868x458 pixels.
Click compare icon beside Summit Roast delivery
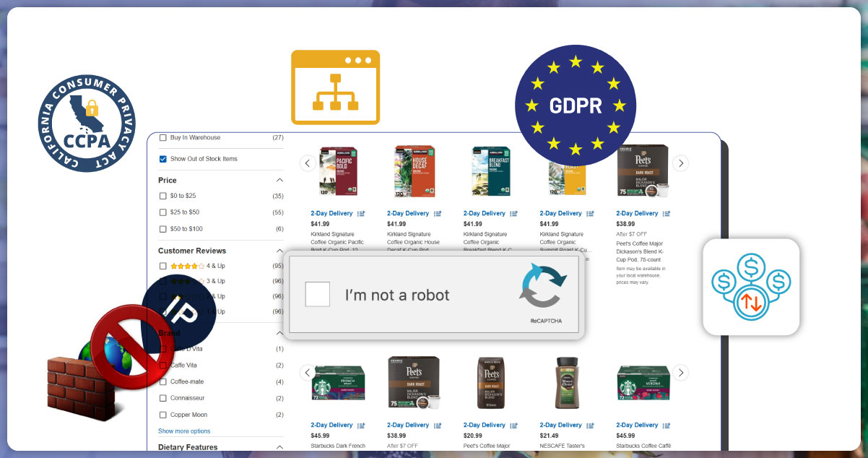(x=590, y=214)
